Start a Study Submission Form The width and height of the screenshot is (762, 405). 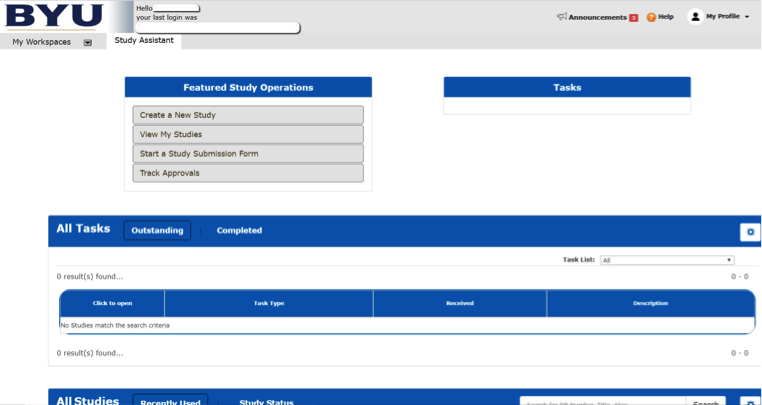(248, 154)
